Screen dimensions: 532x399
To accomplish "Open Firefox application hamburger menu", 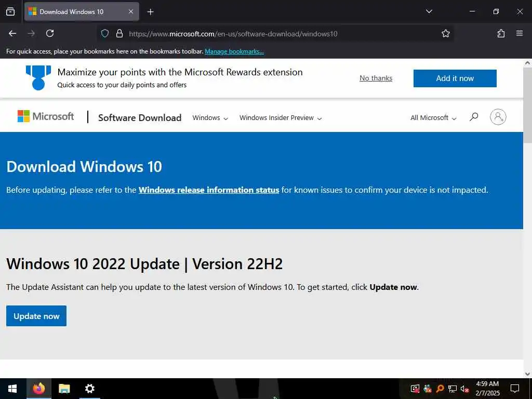I will (520, 33).
